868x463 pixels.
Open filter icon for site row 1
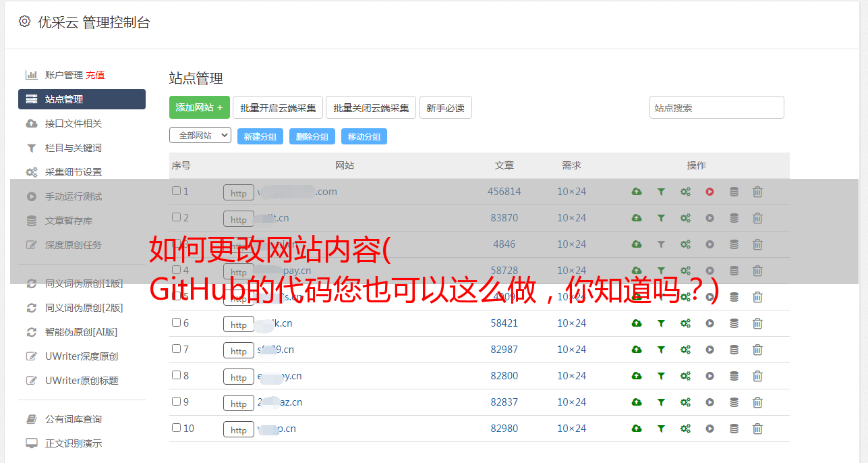[x=661, y=192]
